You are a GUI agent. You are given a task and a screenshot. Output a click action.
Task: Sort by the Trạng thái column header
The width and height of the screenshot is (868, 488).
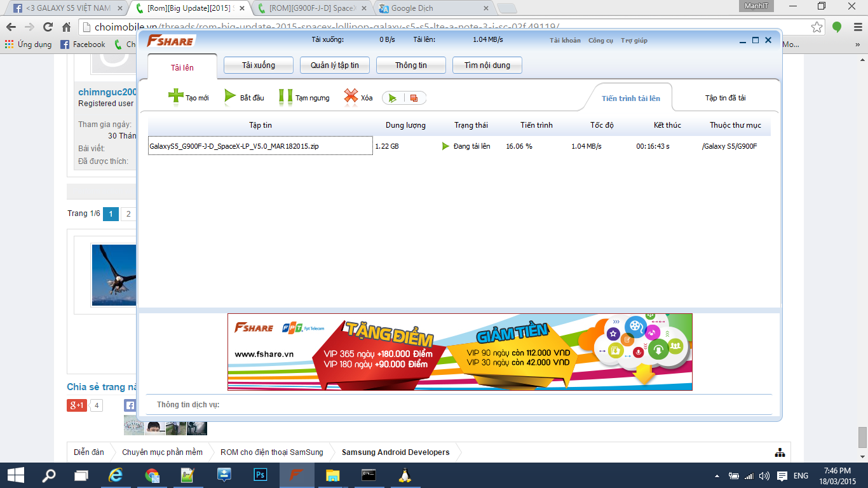(x=471, y=125)
